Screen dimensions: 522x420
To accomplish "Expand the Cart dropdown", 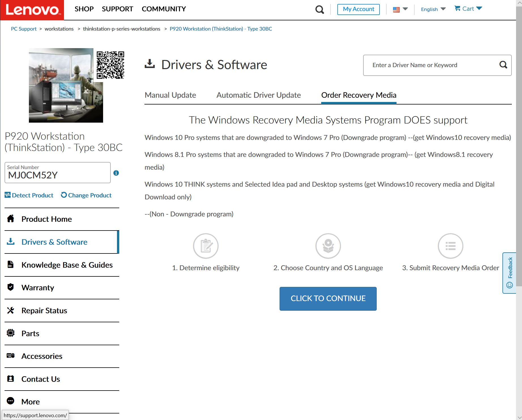I will coord(468,9).
